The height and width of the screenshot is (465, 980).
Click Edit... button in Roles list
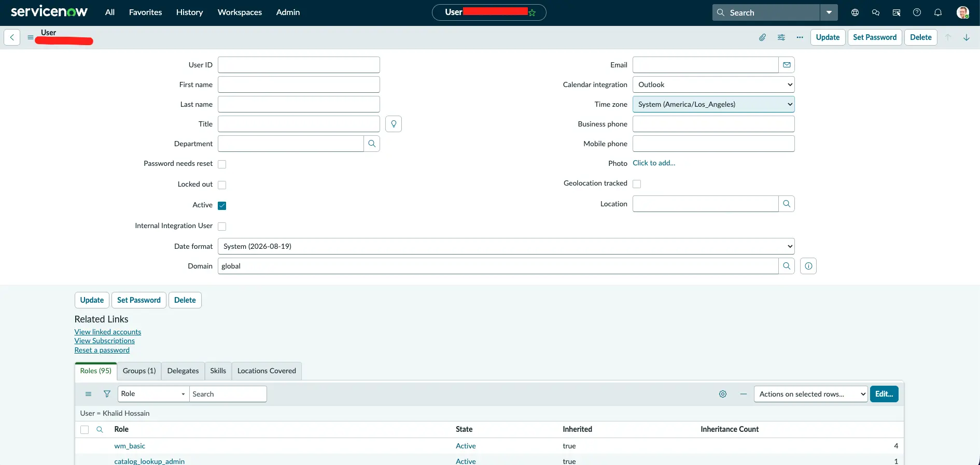[x=884, y=394]
